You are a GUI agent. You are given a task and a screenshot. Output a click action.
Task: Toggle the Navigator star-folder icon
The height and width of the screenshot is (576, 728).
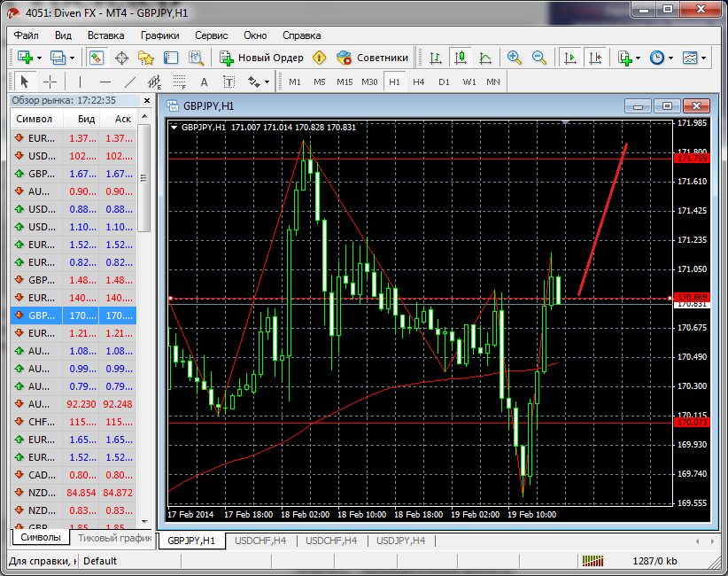(x=146, y=58)
